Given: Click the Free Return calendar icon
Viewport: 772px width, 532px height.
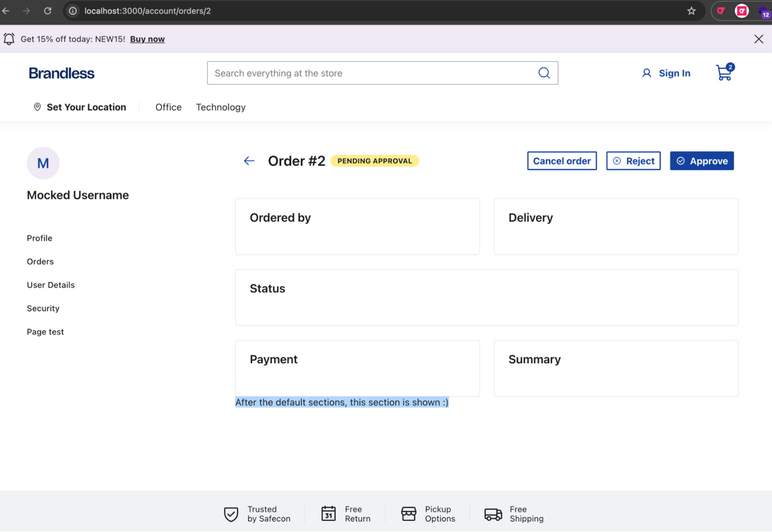Looking at the screenshot, I should (x=328, y=513).
